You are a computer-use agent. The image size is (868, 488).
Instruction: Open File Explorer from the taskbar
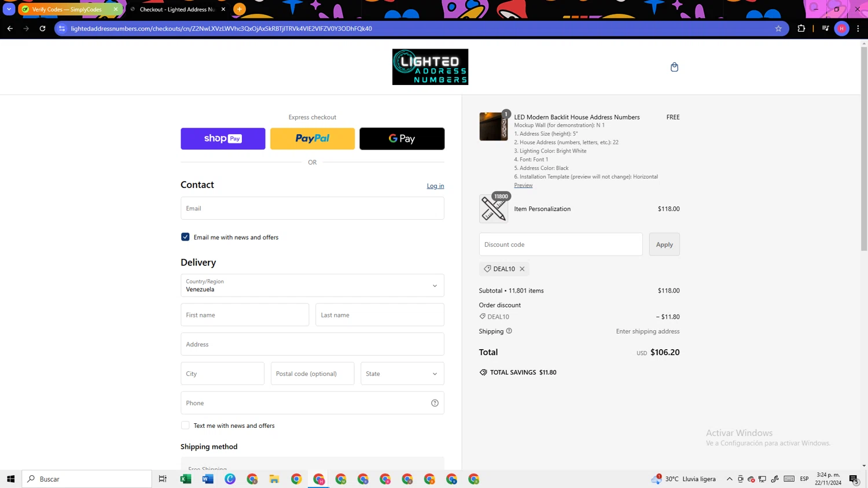pos(274,479)
